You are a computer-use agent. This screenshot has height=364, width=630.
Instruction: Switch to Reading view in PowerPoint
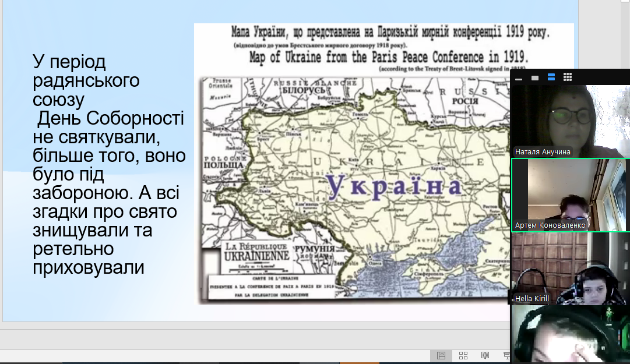485,356
